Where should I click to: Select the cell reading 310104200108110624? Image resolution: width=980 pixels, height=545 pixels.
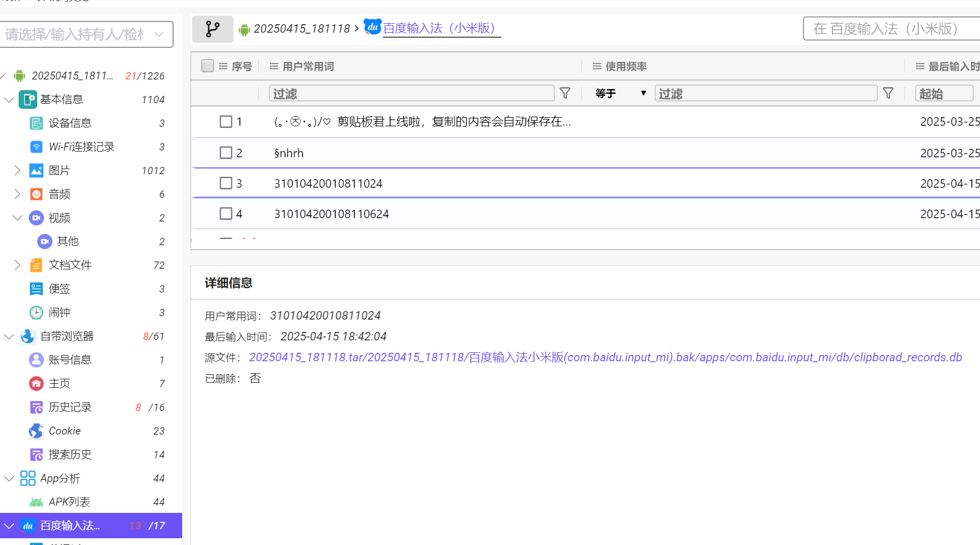332,214
